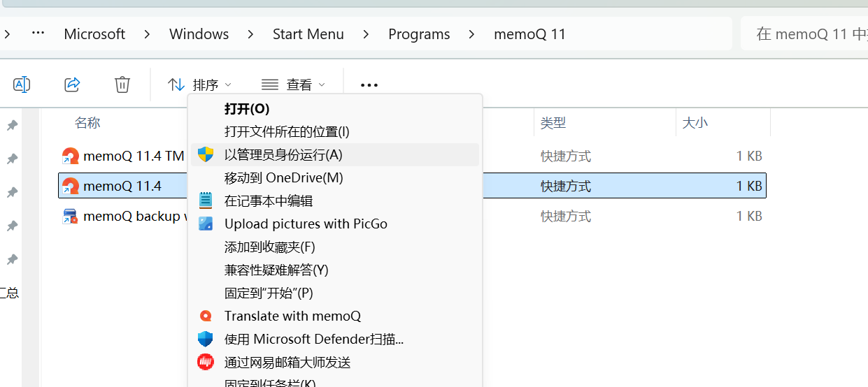
Task: Click the NetEase Mail Master icon
Action: 206,362
